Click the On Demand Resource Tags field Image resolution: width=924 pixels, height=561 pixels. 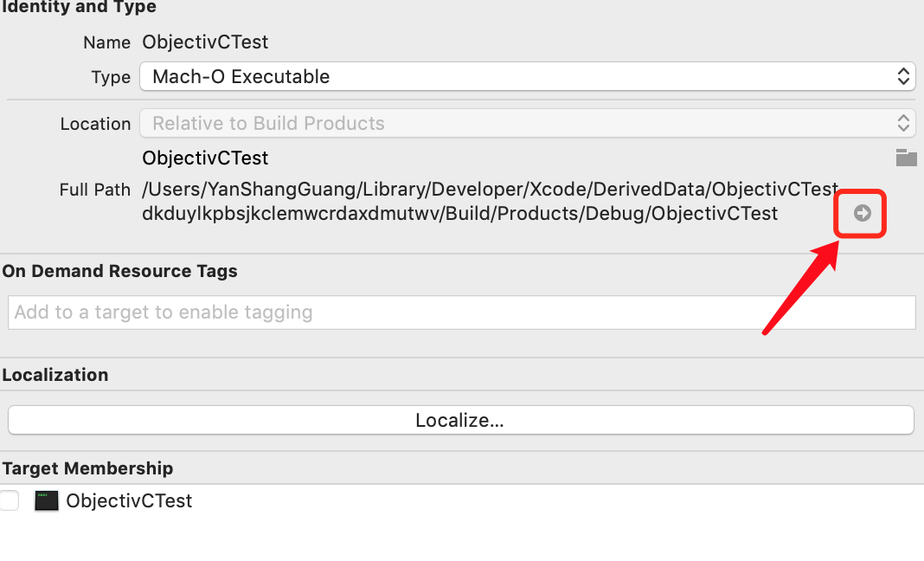click(x=461, y=313)
